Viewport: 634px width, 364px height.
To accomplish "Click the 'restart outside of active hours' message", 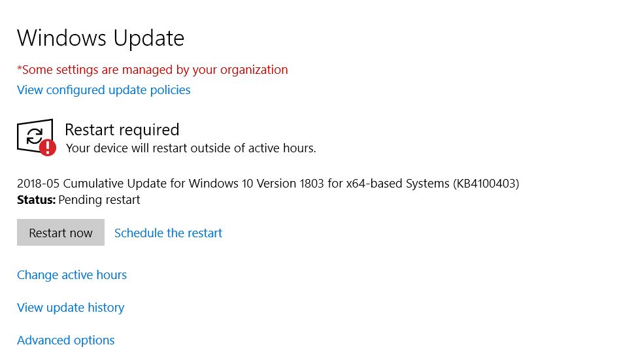I will [191, 148].
